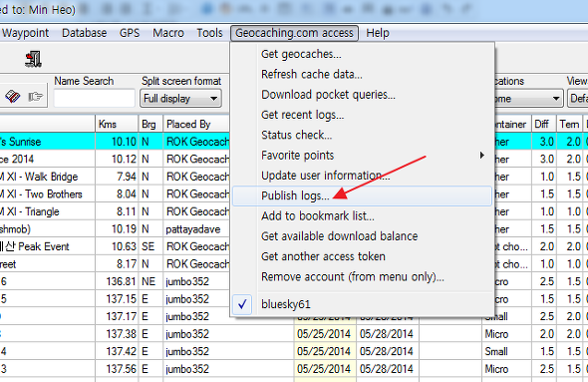Open the View dropdown starting with 'Defa'

click(x=578, y=99)
